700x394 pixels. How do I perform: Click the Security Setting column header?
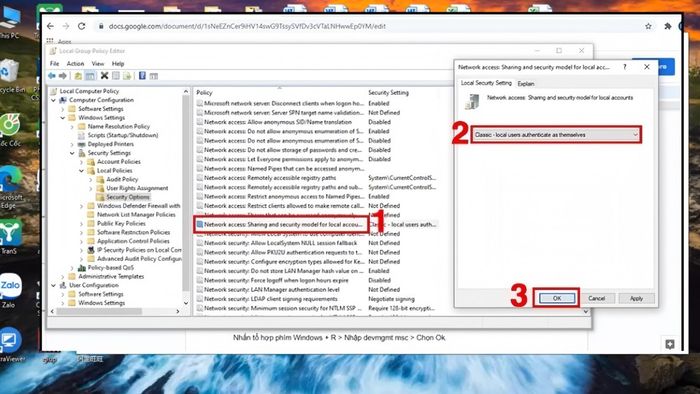[x=388, y=93]
